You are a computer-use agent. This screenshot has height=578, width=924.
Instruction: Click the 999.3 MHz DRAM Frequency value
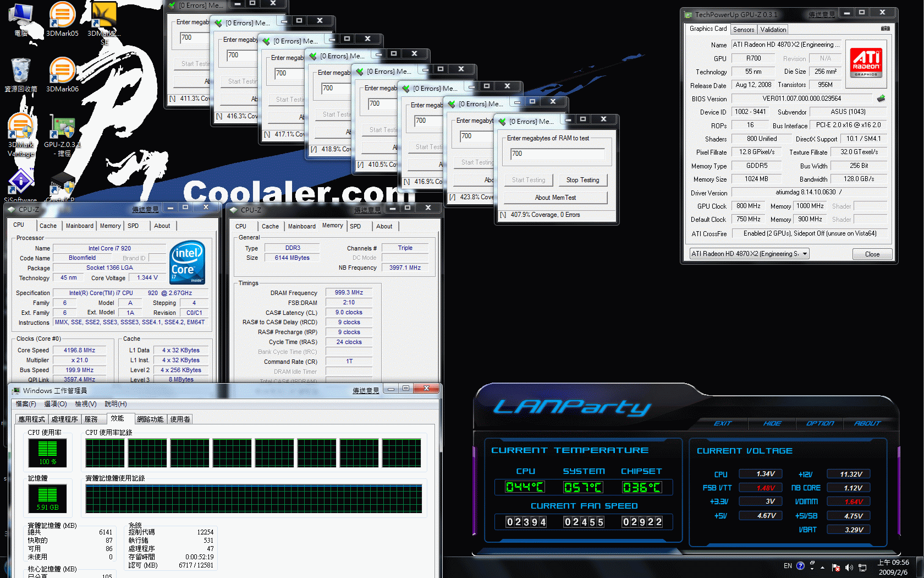pyautogui.click(x=349, y=292)
